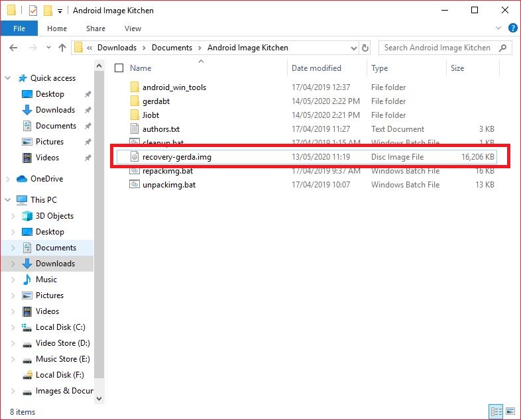Image resolution: width=521 pixels, height=420 pixels.
Task: Select the Video Store (D:) drive icon
Action: (27, 344)
